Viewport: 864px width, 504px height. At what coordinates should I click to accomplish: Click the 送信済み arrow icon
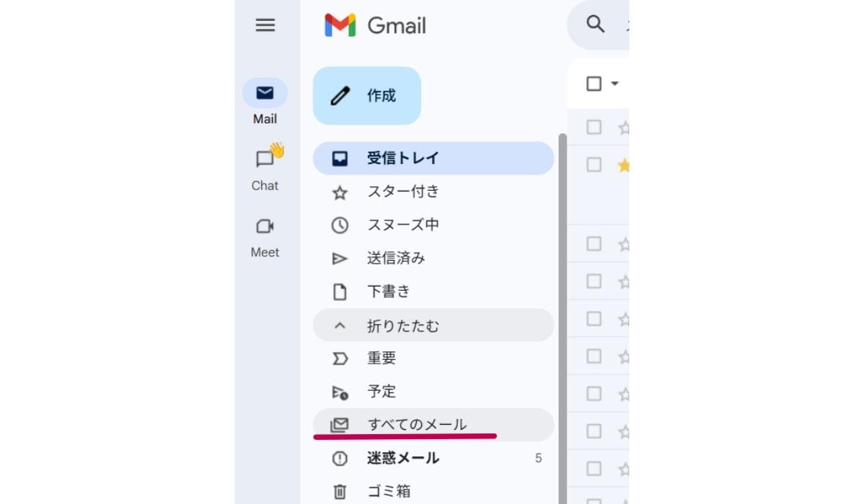(x=339, y=258)
